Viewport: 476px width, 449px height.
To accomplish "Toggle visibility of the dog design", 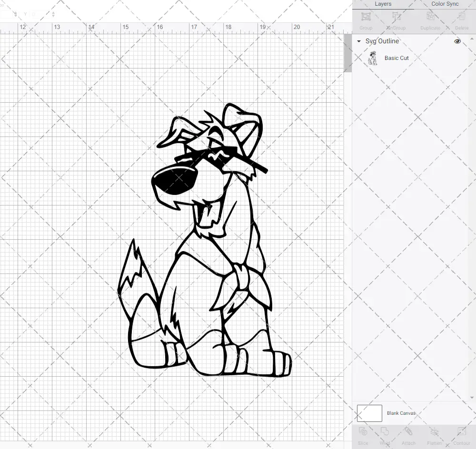I will pos(457,41).
